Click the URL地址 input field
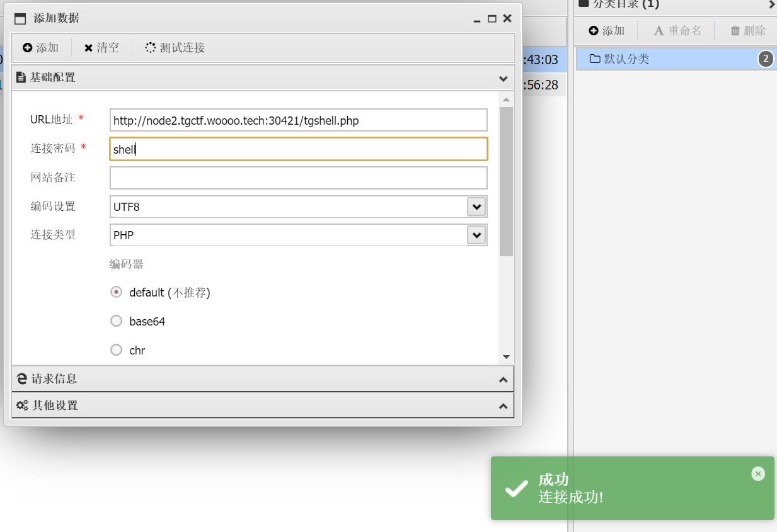The height and width of the screenshot is (532, 777). click(298, 120)
